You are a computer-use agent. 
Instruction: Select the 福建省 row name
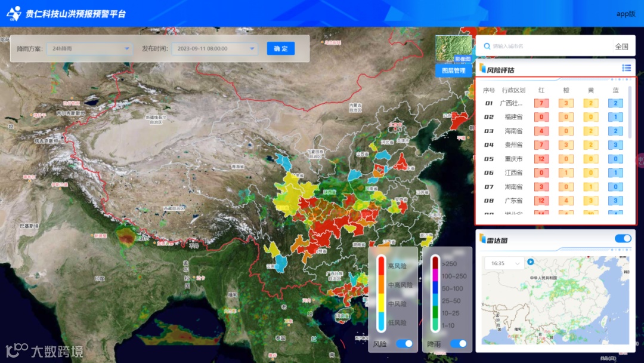tap(513, 117)
